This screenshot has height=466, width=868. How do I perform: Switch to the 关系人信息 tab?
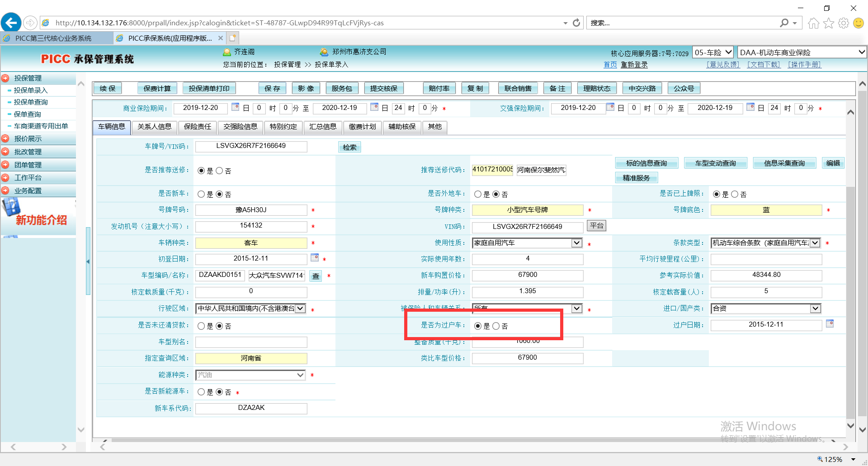[x=154, y=127]
